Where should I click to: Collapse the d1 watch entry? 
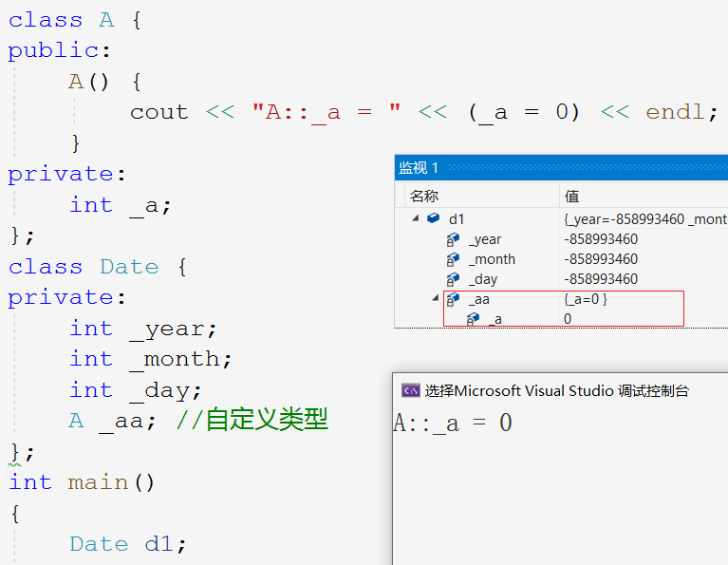[x=415, y=218]
